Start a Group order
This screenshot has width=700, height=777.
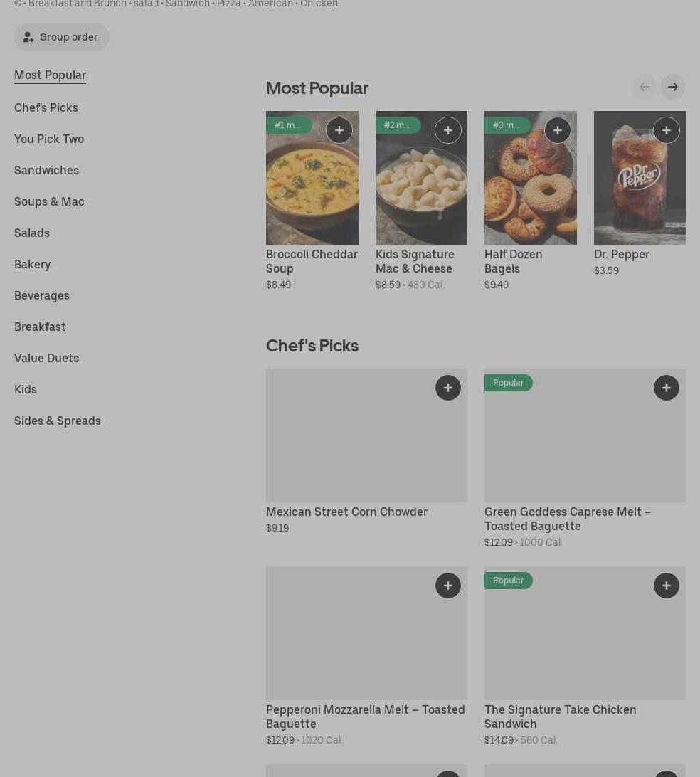61,37
